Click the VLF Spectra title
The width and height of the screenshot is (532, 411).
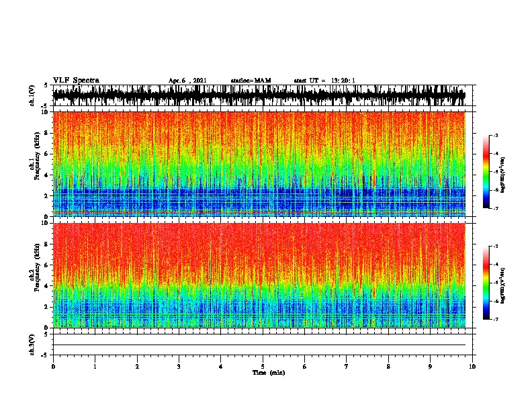[x=76, y=80]
